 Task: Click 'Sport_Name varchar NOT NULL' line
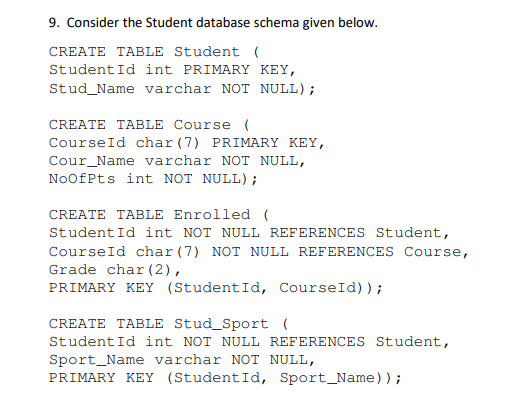point(182,360)
